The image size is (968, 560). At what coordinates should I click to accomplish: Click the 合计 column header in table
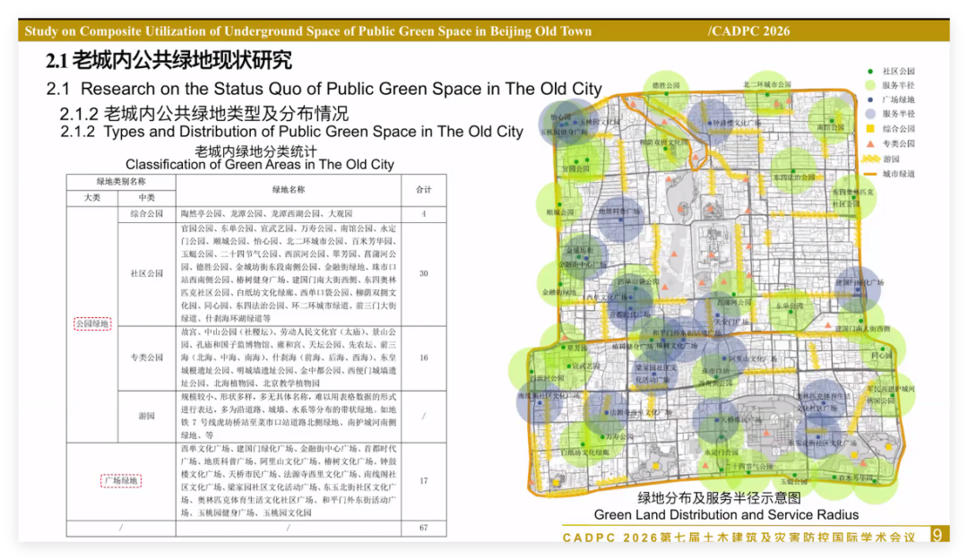[x=423, y=190]
